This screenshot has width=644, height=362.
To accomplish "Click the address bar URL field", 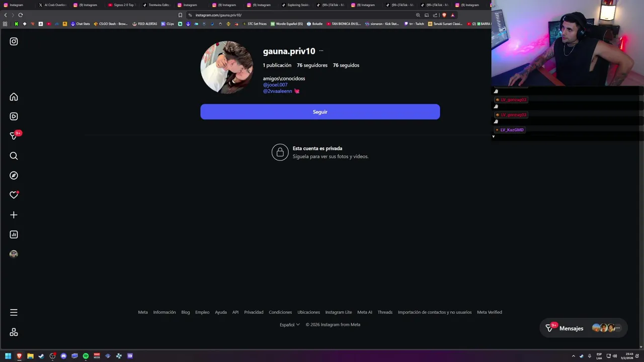I will point(302,15).
